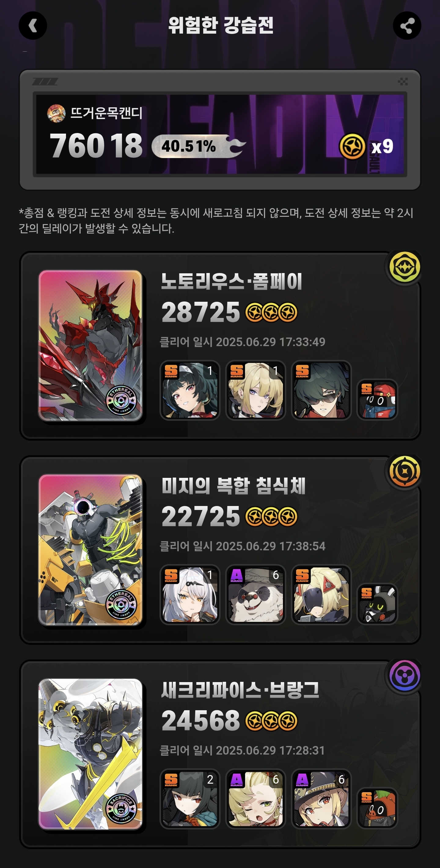
Task: Select the sunglasses S-rank agent in first team
Action: (321, 390)
